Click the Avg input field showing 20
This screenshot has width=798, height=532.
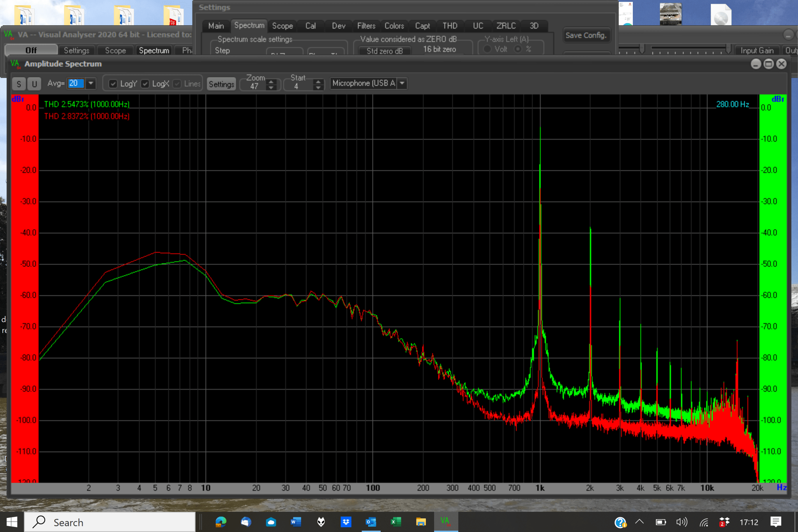tap(76, 83)
